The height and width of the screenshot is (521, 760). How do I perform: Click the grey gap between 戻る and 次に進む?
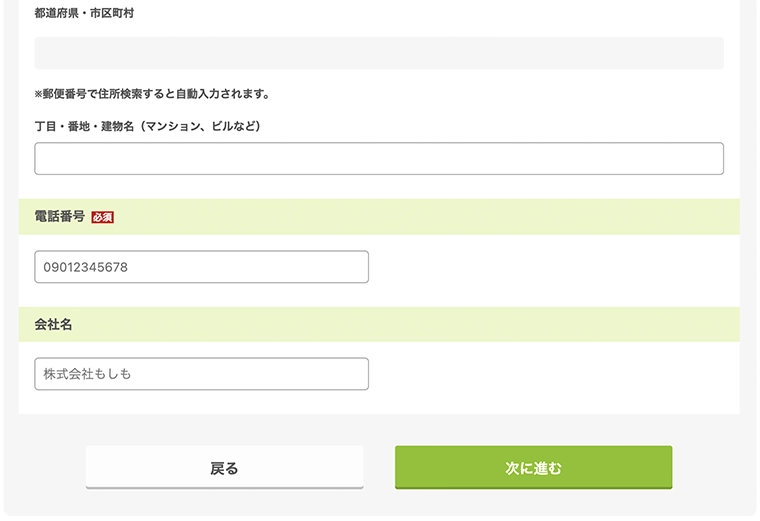pos(379,467)
